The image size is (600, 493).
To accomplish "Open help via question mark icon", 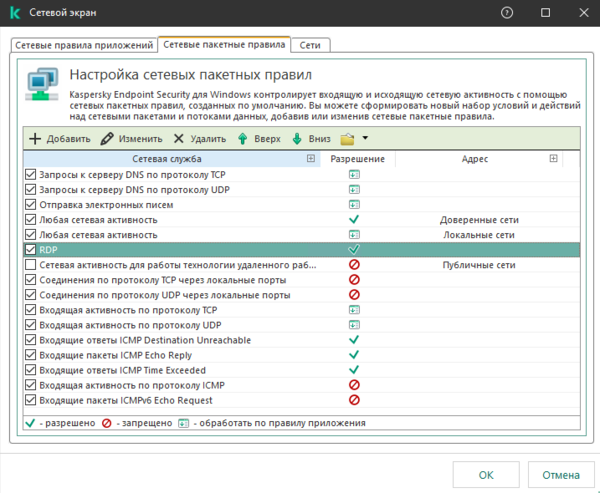I will [x=508, y=13].
